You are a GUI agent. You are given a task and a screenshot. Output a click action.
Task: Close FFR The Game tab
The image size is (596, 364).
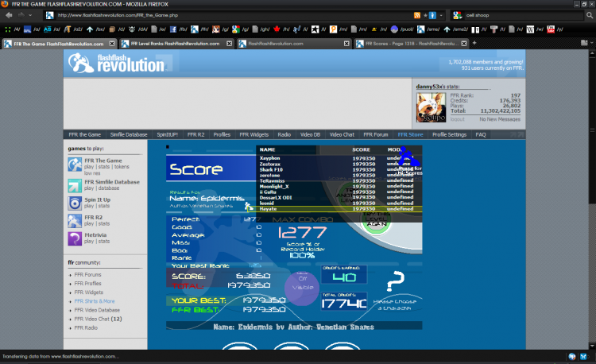(x=112, y=44)
